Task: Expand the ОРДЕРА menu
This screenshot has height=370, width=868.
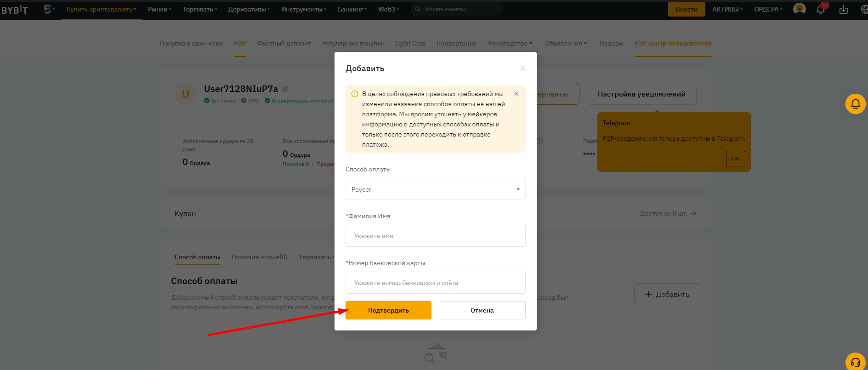Action: pos(768,9)
